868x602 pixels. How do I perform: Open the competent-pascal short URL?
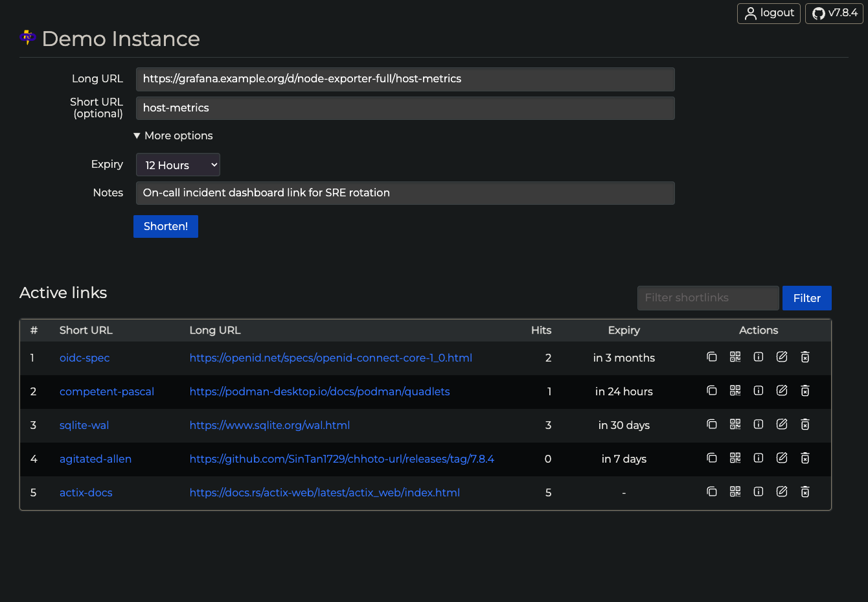click(x=107, y=391)
